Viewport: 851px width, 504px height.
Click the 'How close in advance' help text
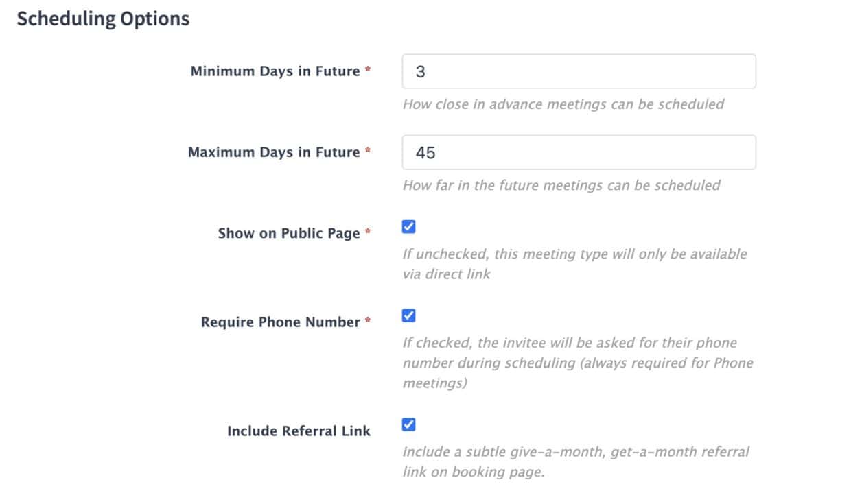(563, 104)
